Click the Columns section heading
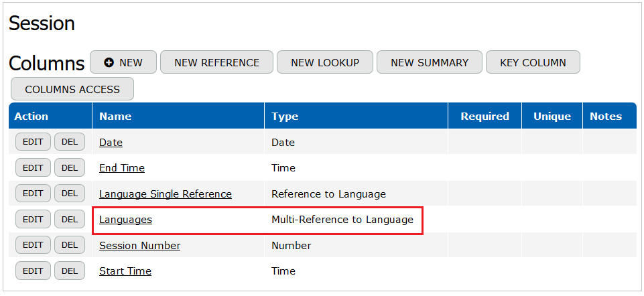This screenshot has width=644, height=296. click(x=46, y=63)
